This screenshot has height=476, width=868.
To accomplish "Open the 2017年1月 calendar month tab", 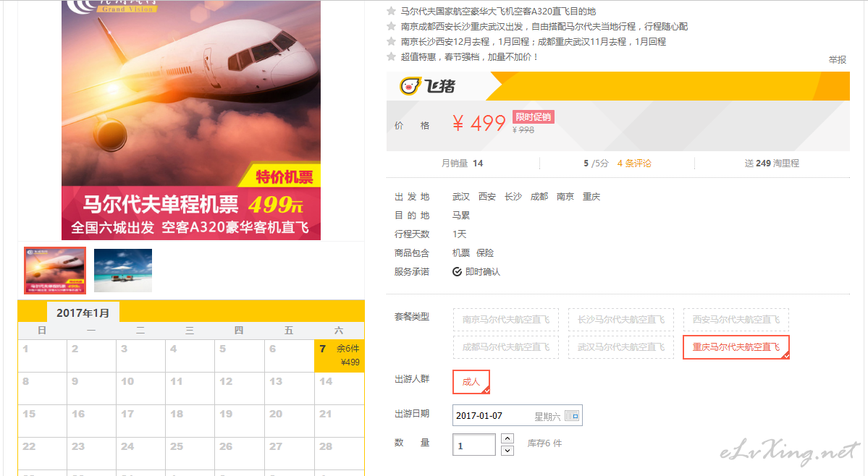I will [83, 313].
